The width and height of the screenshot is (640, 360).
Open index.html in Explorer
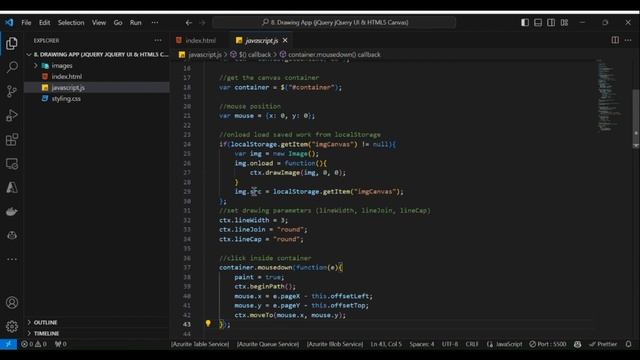pyautogui.click(x=97, y=76)
